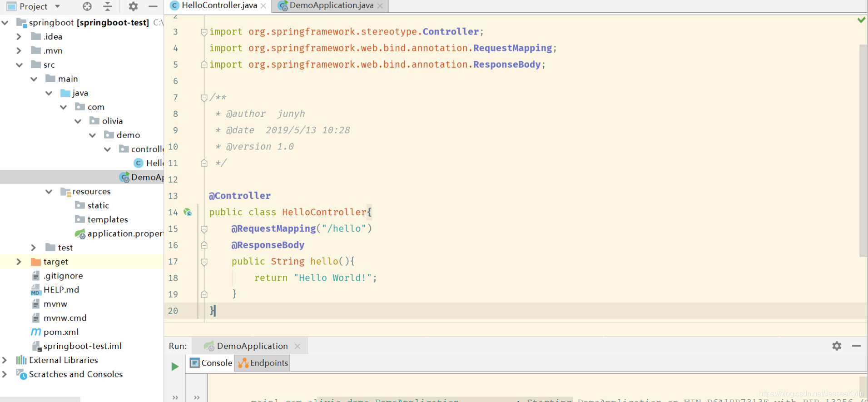
Task: Collapse the olivia package
Action: 78,121
